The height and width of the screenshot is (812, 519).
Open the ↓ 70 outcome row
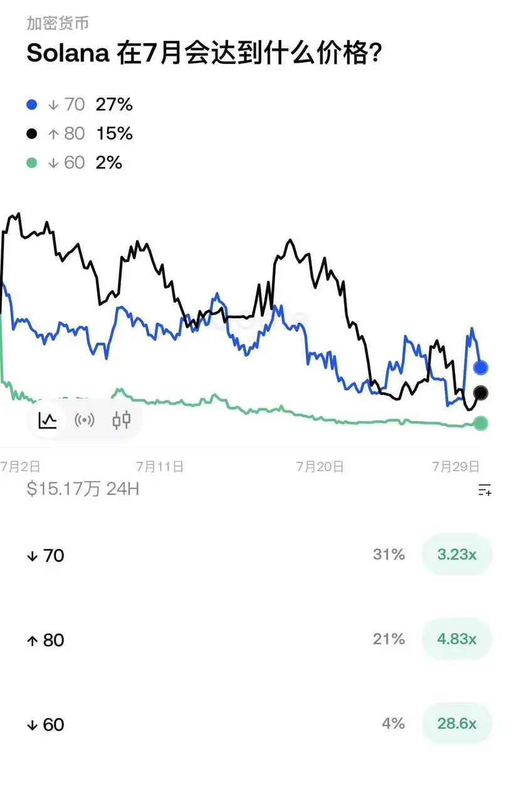[259, 555]
